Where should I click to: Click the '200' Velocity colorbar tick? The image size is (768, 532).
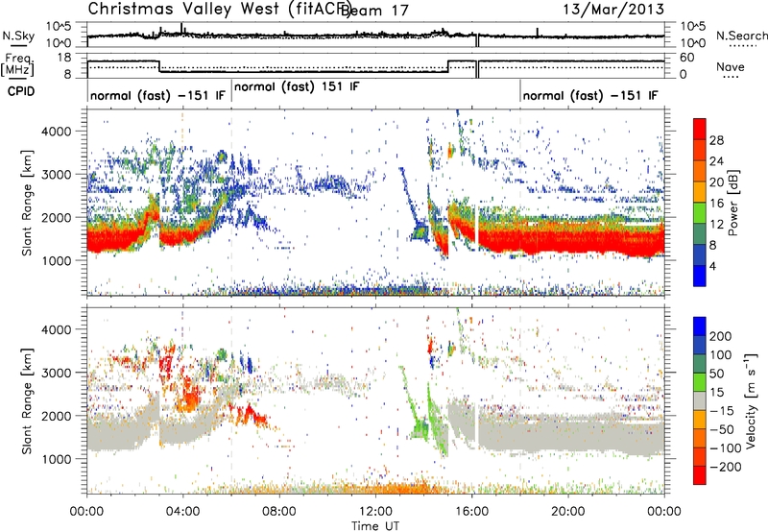coord(721,336)
